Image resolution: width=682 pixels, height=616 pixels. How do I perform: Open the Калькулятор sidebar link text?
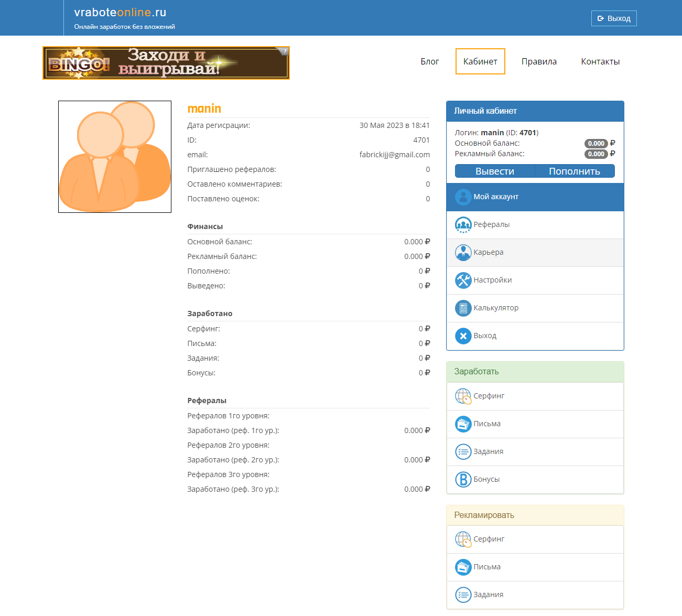pyautogui.click(x=496, y=308)
